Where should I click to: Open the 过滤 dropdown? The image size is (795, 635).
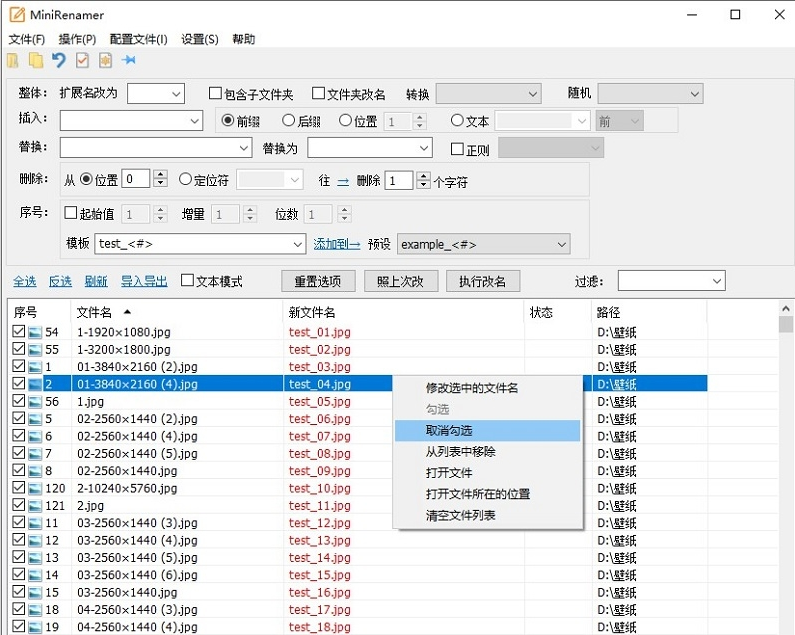tap(716, 281)
